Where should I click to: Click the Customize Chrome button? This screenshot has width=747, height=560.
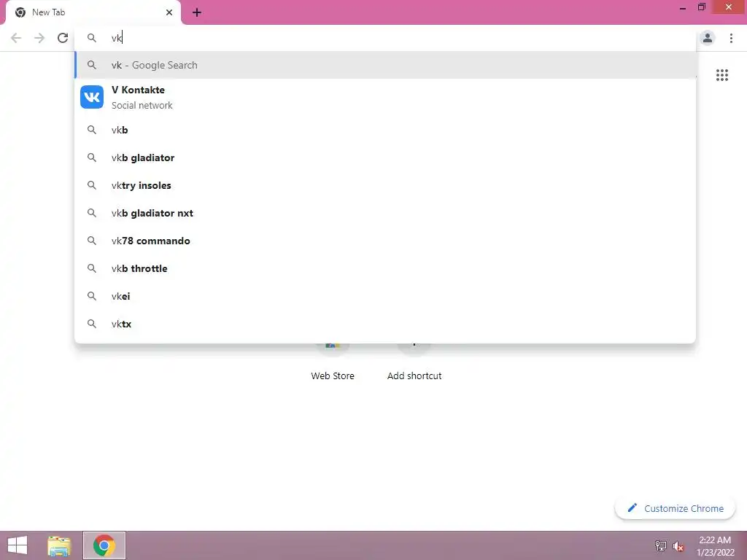[x=675, y=508]
